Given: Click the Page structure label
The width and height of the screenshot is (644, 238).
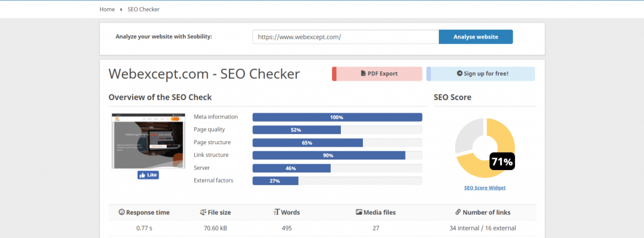Looking at the screenshot, I should click(213, 142).
